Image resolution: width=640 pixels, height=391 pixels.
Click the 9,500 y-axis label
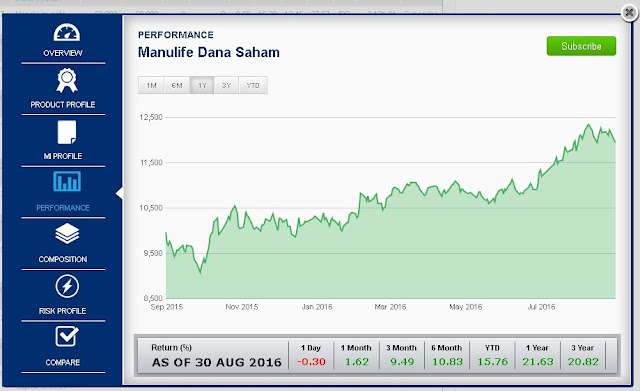[153, 253]
